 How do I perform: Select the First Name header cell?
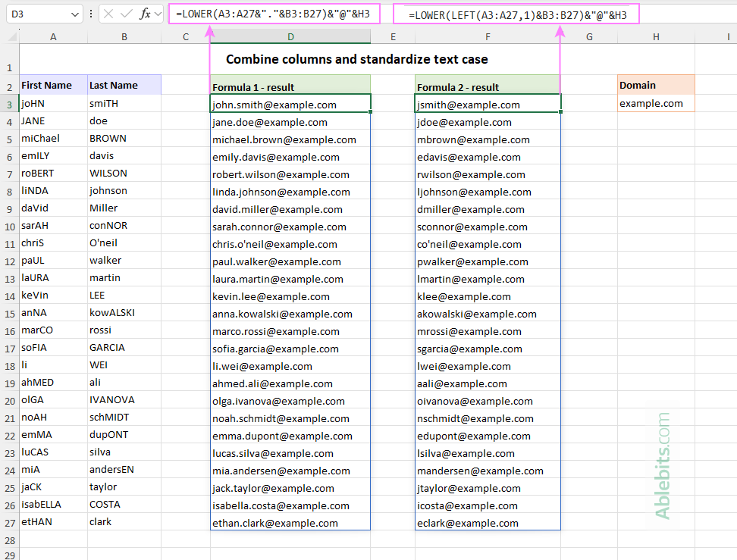53,84
